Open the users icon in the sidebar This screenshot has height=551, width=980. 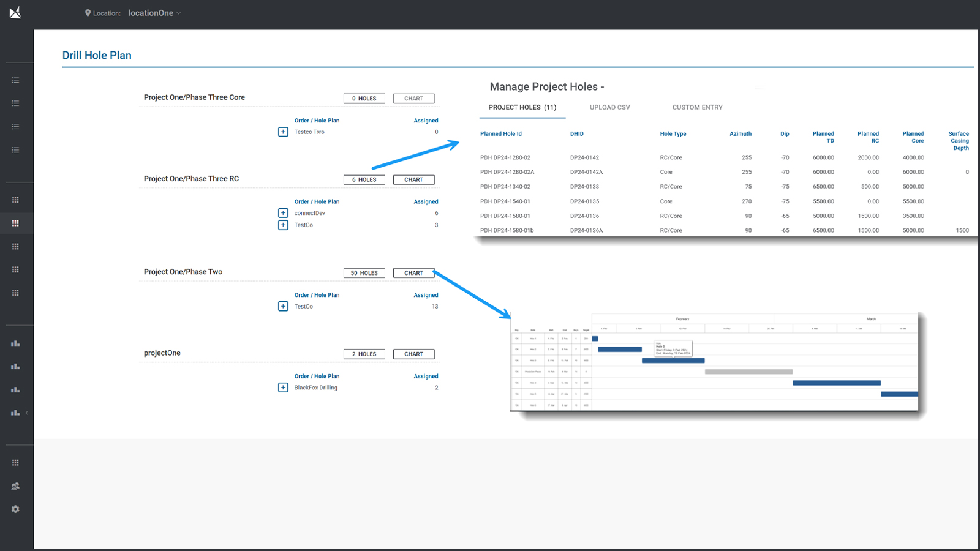point(15,486)
